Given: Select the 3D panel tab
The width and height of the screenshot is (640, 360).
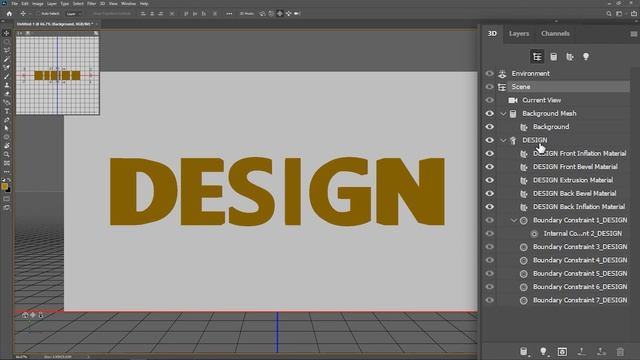Looking at the screenshot, I should pyautogui.click(x=492, y=33).
